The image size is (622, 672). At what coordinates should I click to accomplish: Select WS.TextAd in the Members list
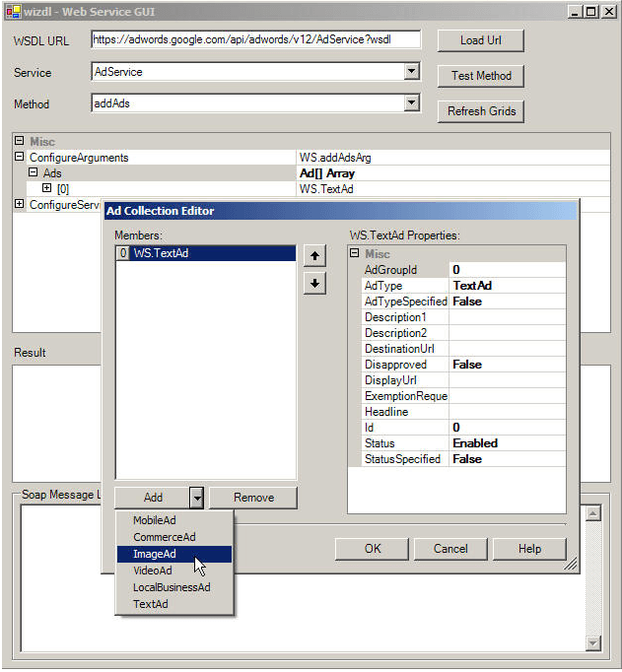pyautogui.click(x=206, y=253)
